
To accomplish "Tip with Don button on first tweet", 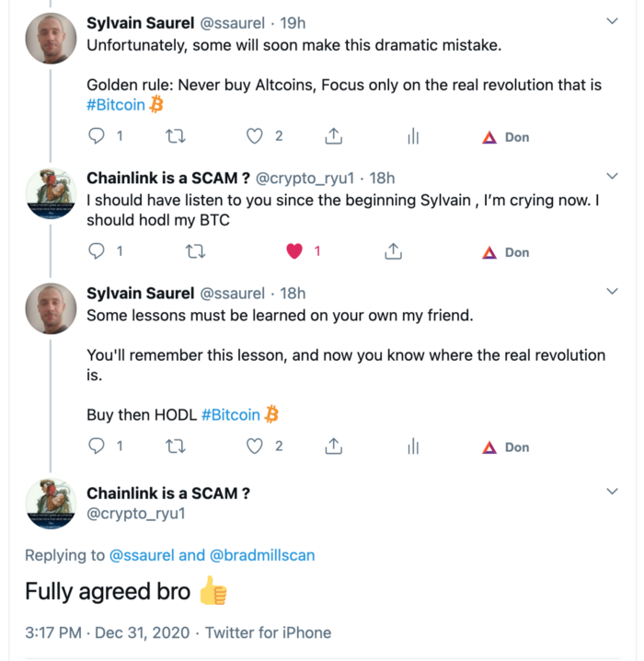I will [x=506, y=136].
